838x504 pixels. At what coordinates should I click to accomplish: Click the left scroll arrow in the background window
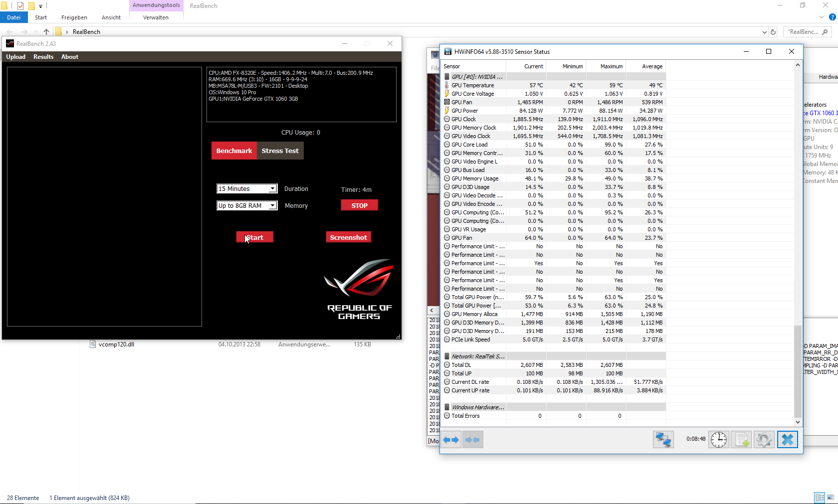click(432, 310)
